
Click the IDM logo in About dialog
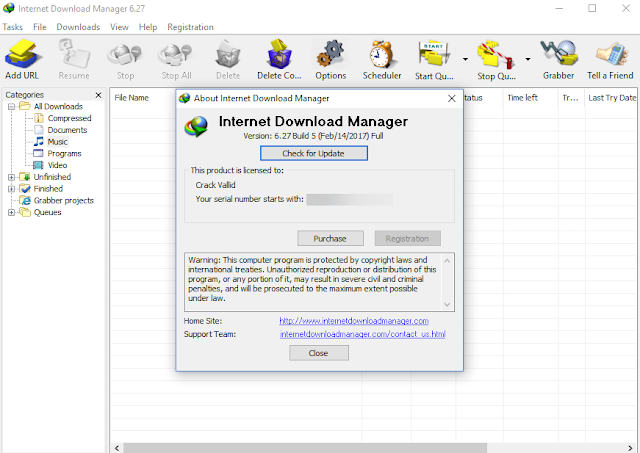(196, 126)
